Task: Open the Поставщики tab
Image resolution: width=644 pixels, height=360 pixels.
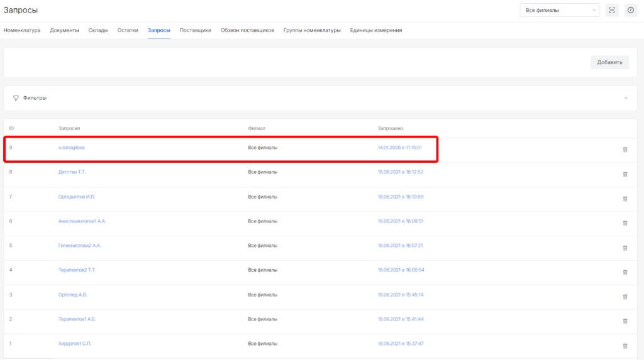Action: (195, 30)
